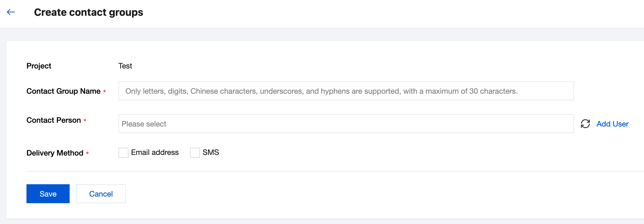The image size is (644, 224).
Task: Click the Email address label text
Action: 155,152
